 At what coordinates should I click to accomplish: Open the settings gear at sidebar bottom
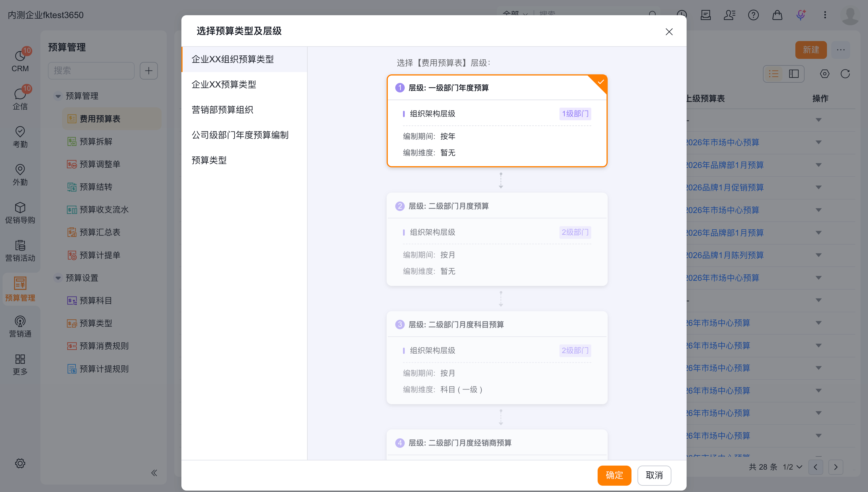click(20, 463)
